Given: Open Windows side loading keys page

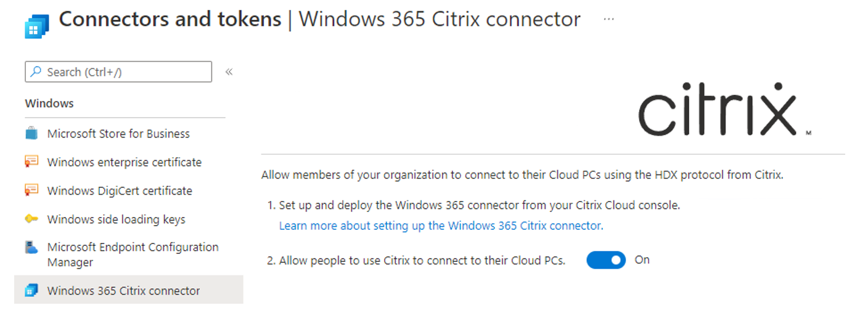Looking at the screenshot, I should pos(116,219).
